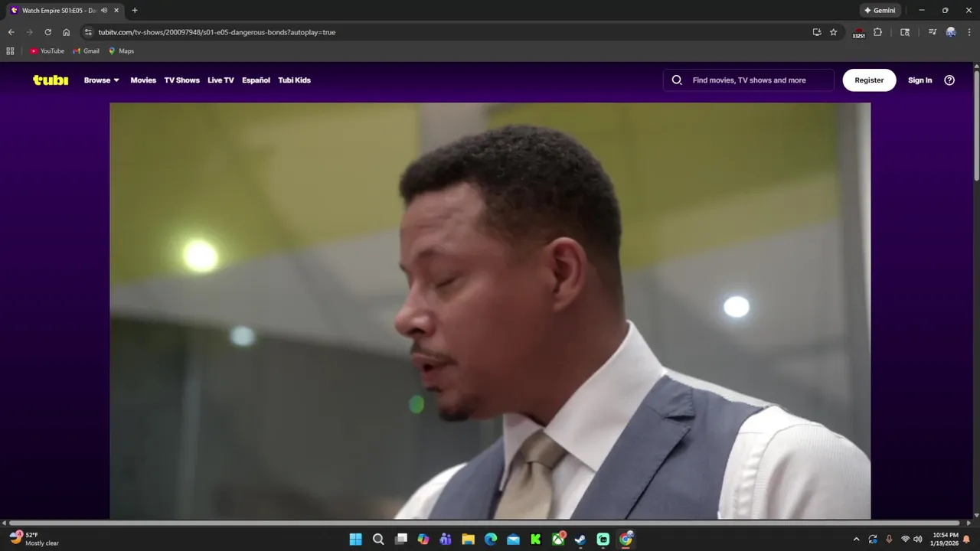980x551 pixels.
Task: Open clock showing 10:54 PM
Action: click(946, 539)
